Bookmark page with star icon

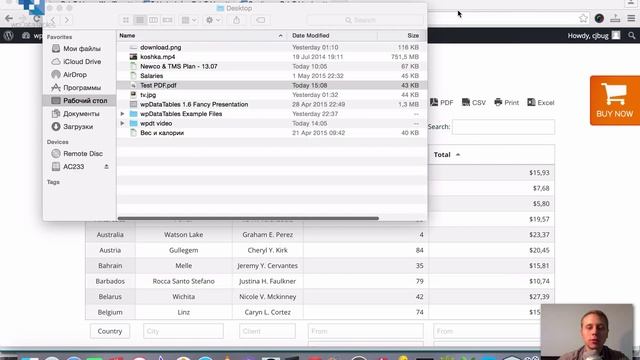[x=583, y=18]
